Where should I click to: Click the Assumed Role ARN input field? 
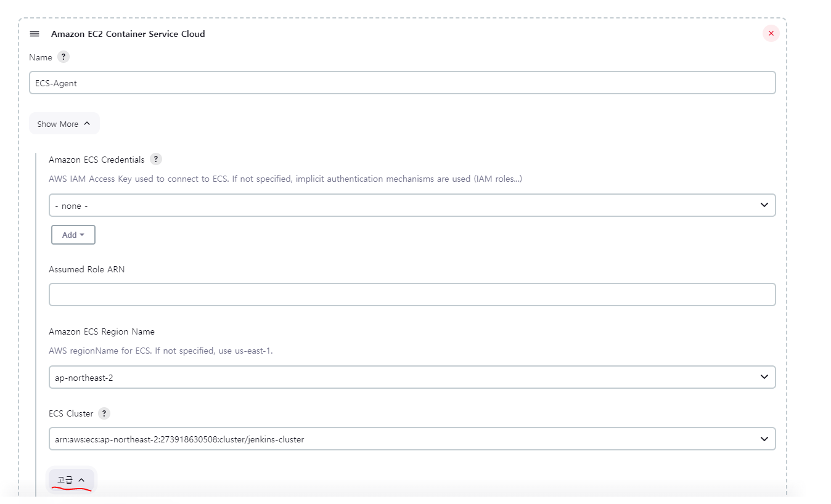412,295
